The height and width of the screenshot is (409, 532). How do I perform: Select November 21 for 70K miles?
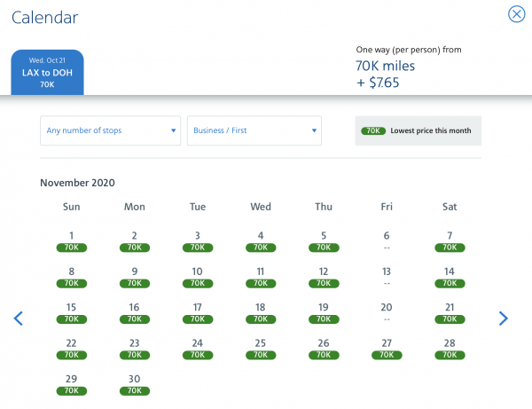(x=450, y=312)
